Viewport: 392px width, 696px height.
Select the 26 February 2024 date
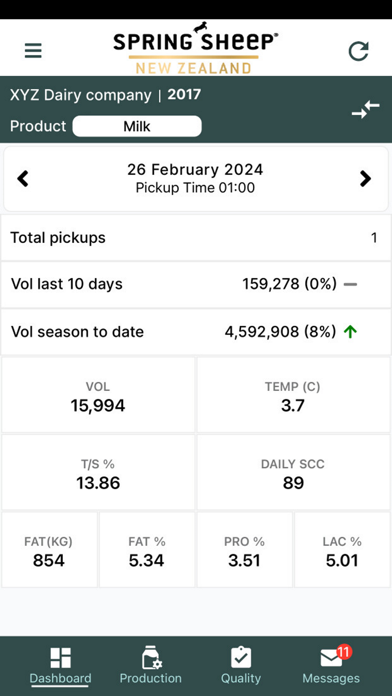click(x=195, y=170)
